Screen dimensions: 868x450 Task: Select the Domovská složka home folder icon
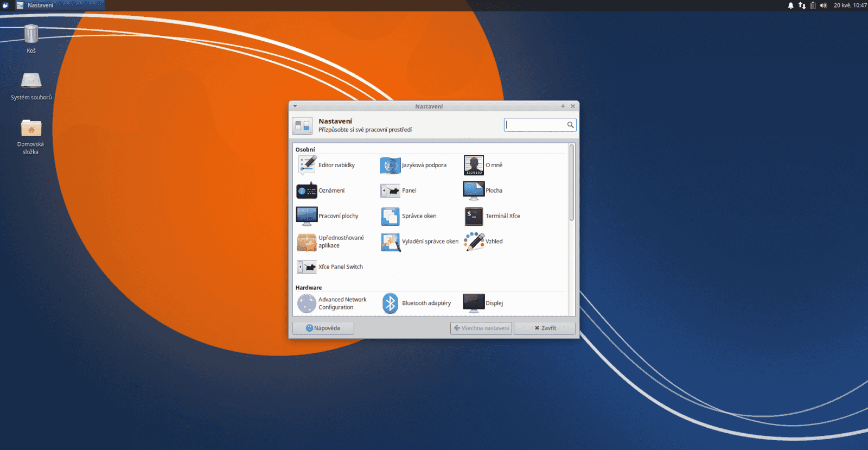click(x=31, y=128)
